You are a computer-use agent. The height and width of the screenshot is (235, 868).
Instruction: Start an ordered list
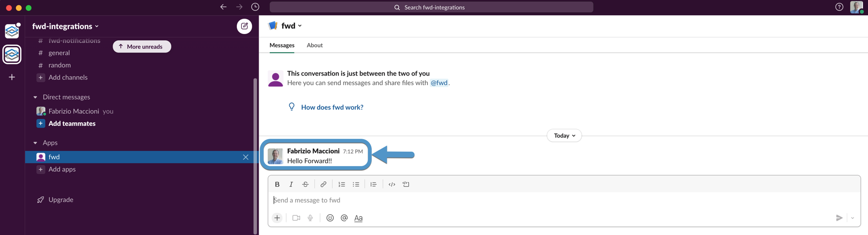point(342,184)
